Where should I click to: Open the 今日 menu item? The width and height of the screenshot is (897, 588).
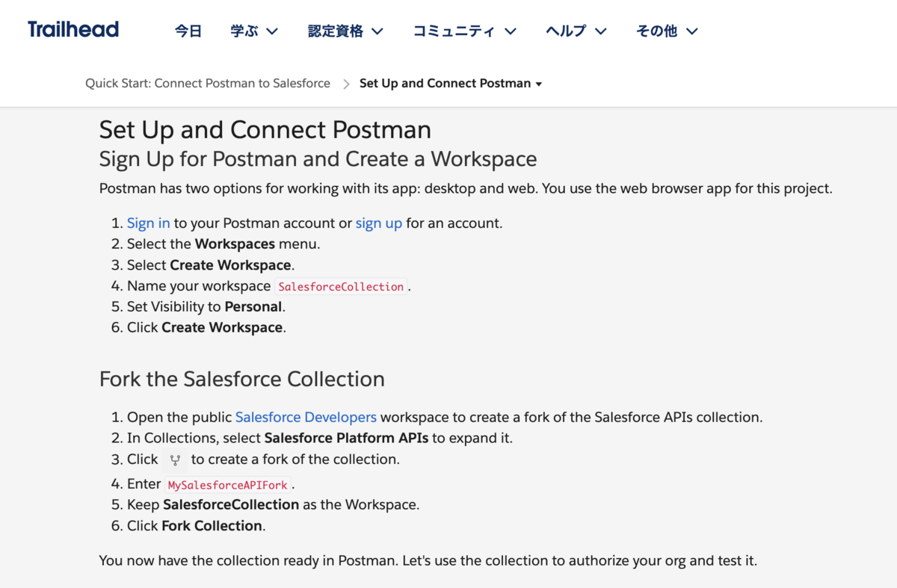pos(188,31)
